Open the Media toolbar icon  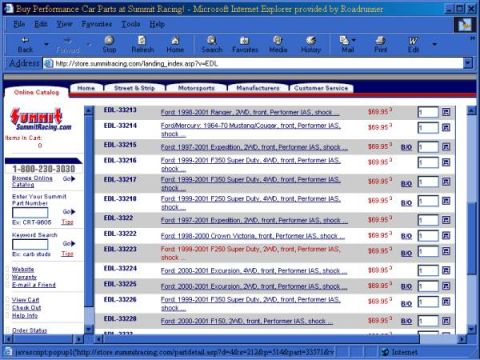point(278,45)
